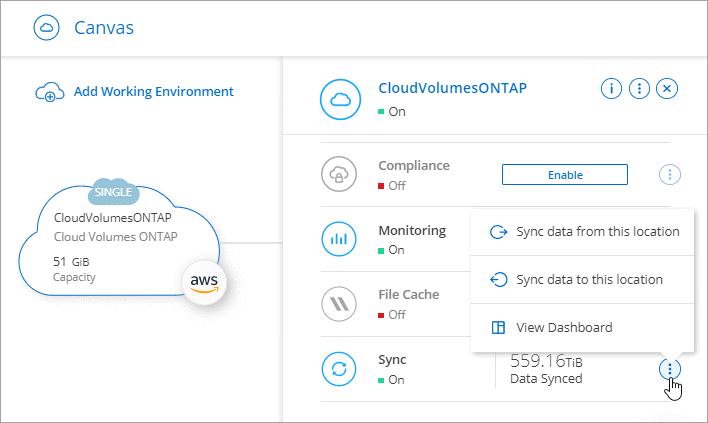Click the File Cache service icon

(x=338, y=304)
